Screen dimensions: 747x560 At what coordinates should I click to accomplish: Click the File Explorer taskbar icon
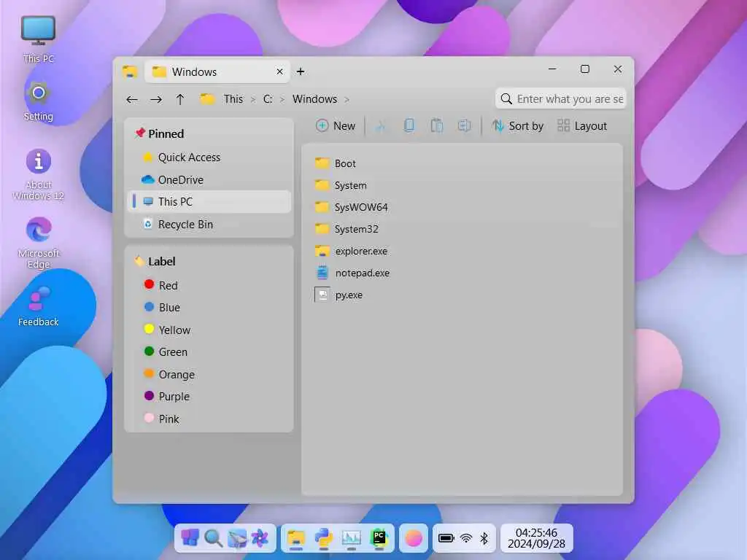coord(296,539)
